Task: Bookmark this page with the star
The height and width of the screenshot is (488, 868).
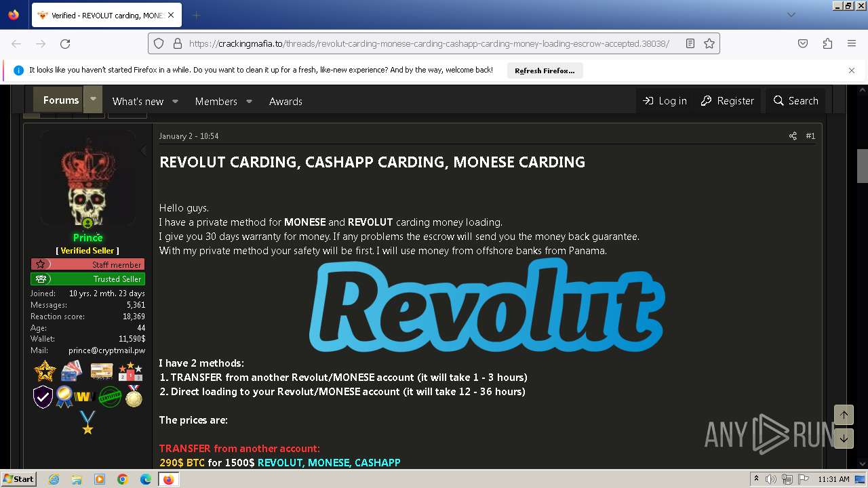Action: [x=709, y=43]
